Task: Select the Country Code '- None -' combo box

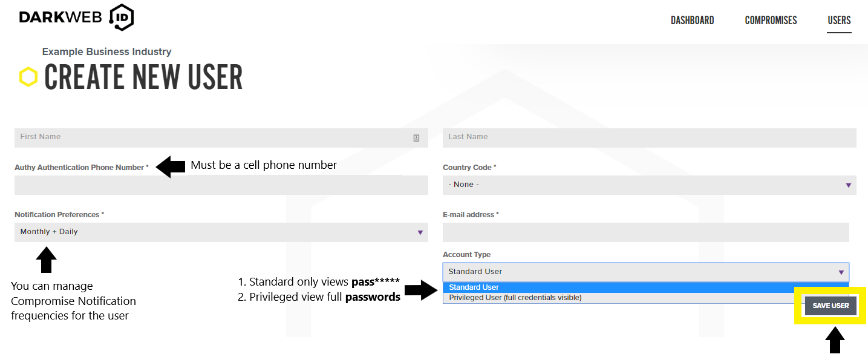Action: (650, 185)
